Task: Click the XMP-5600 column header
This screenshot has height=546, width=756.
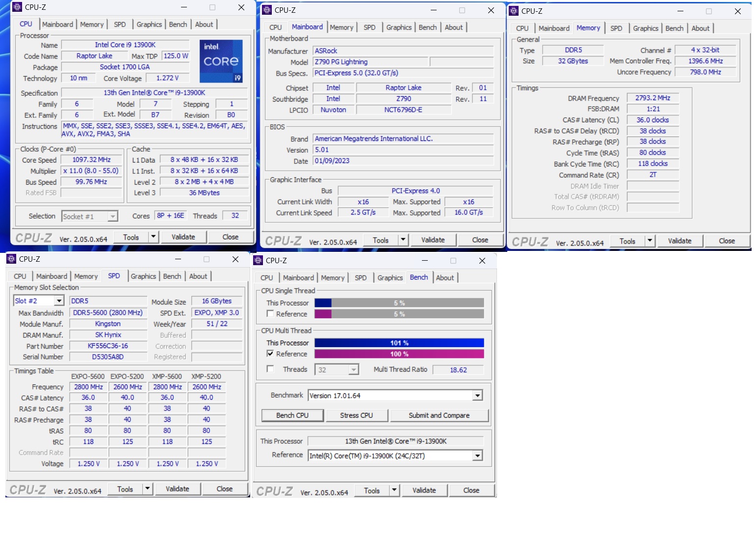Action: (x=167, y=377)
